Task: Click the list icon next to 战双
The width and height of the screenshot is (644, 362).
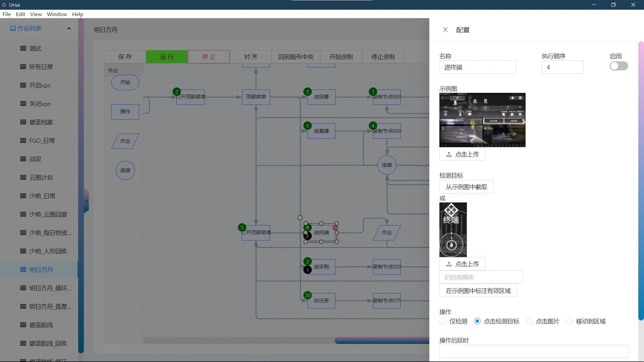Action: coord(23,159)
